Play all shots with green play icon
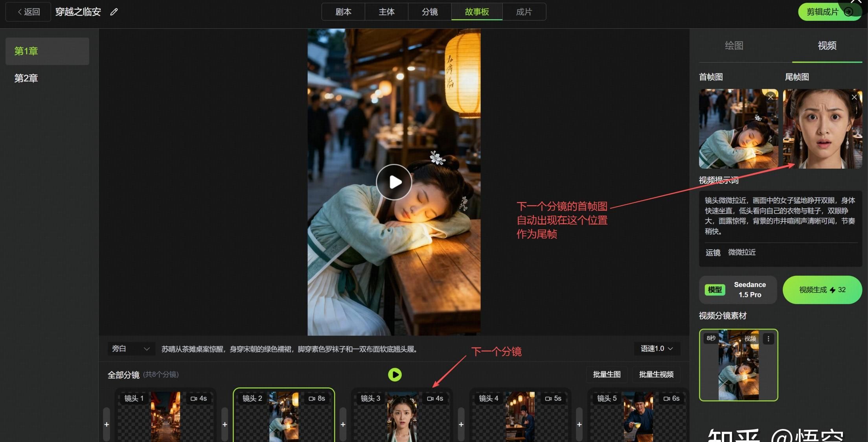Viewport: 868px width, 442px height. (395, 374)
